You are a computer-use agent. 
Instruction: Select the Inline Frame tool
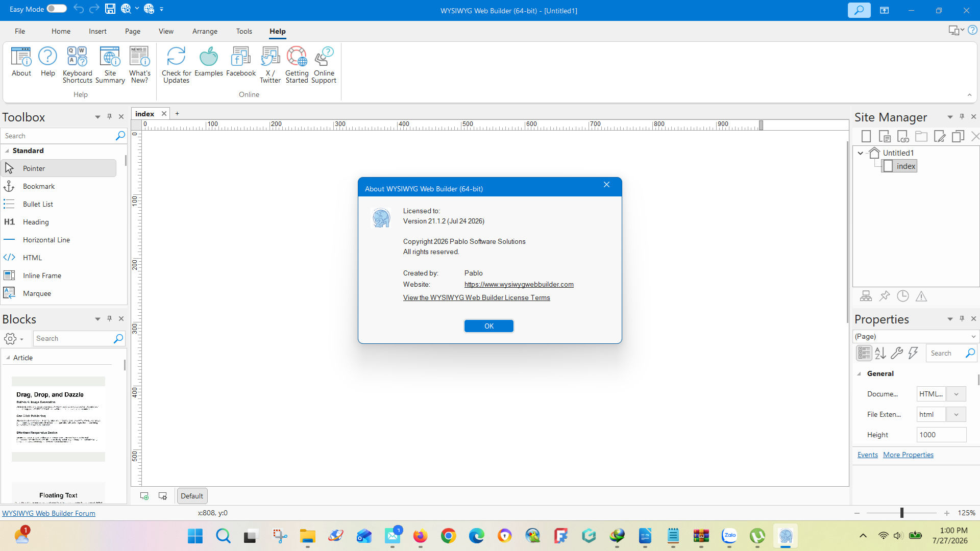[x=59, y=275]
